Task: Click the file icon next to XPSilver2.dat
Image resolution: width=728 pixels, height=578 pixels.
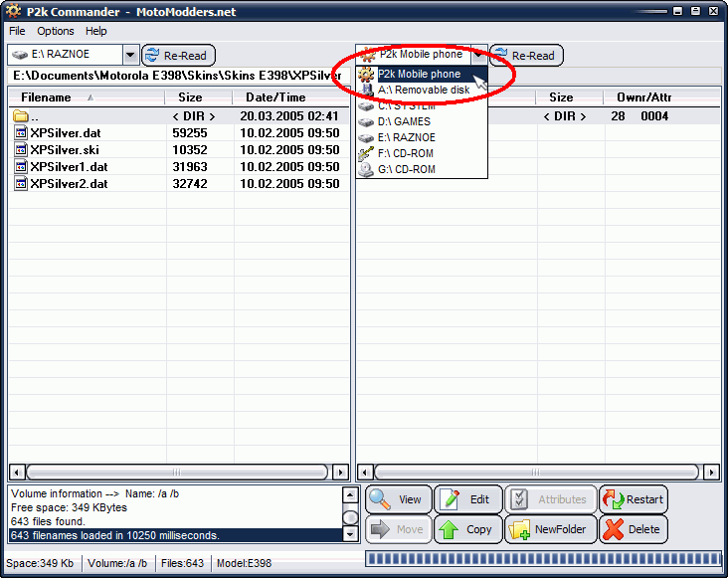Action: pos(21,183)
